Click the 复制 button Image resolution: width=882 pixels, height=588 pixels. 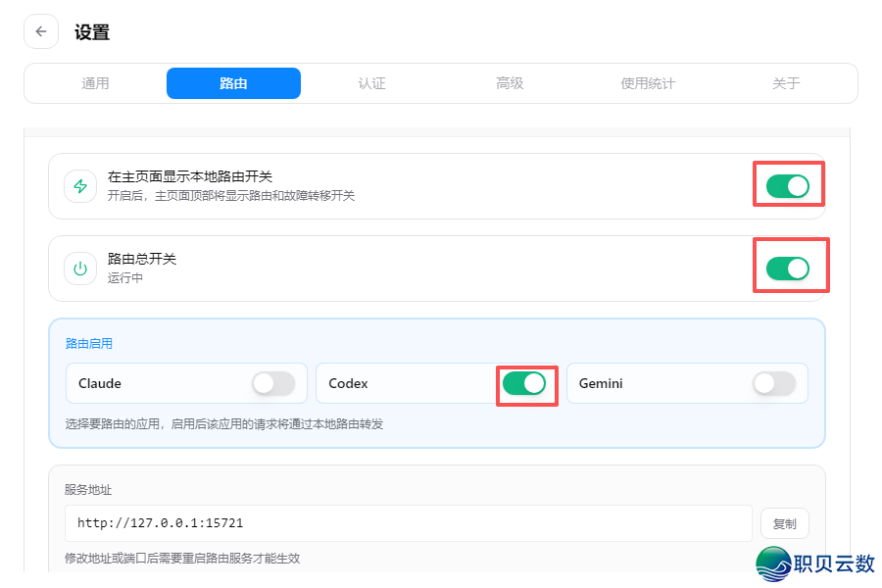[785, 524]
